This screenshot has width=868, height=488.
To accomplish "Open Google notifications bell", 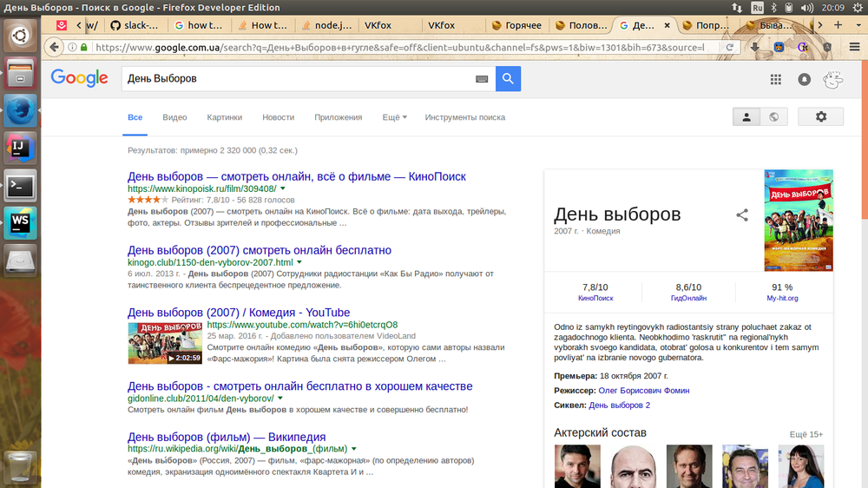I will click(804, 80).
